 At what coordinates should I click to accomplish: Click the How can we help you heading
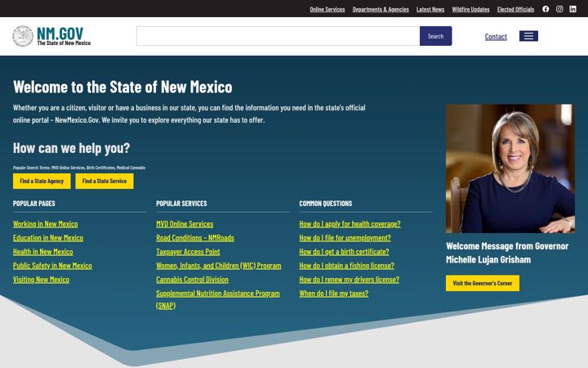(71, 148)
